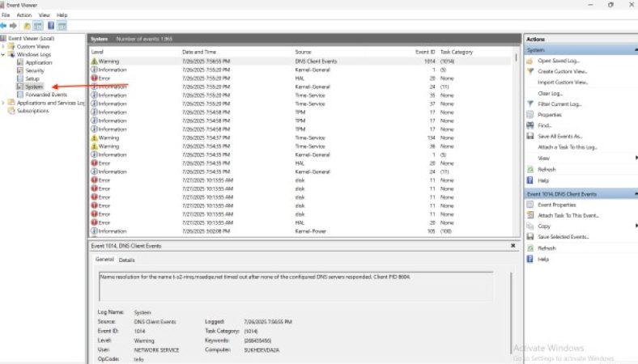Click the name resolution description text box
The height and width of the screenshot is (364, 638).
(x=296, y=286)
